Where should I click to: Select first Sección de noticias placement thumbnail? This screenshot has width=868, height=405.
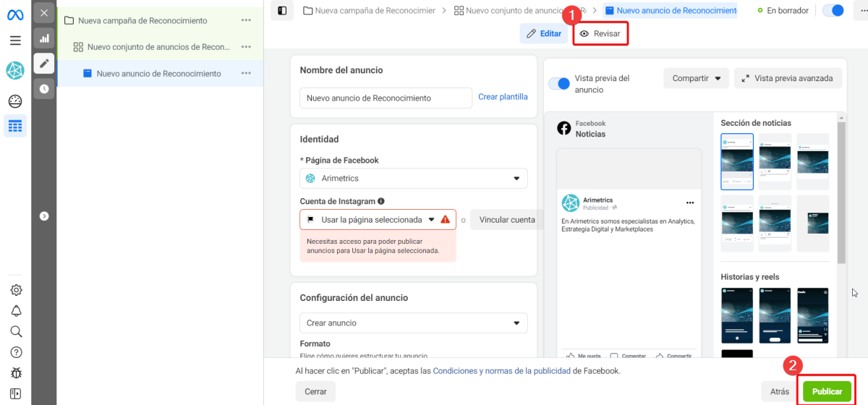737,161
